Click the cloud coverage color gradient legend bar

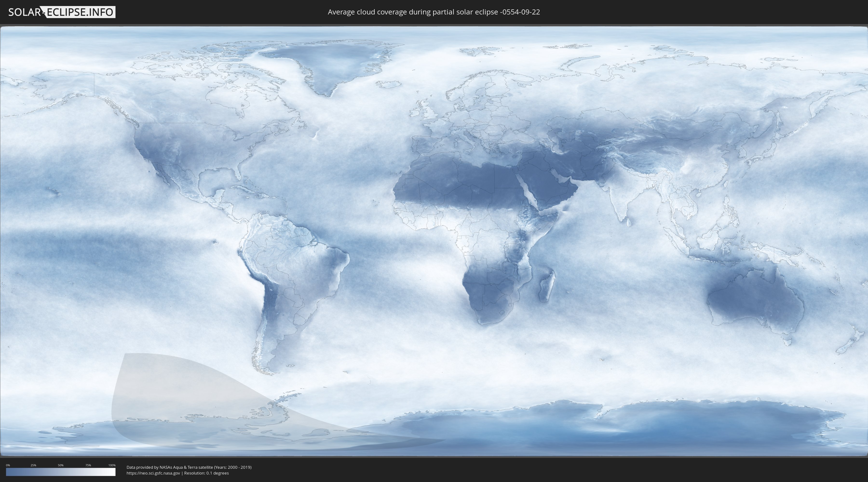[x=61, y=472]
